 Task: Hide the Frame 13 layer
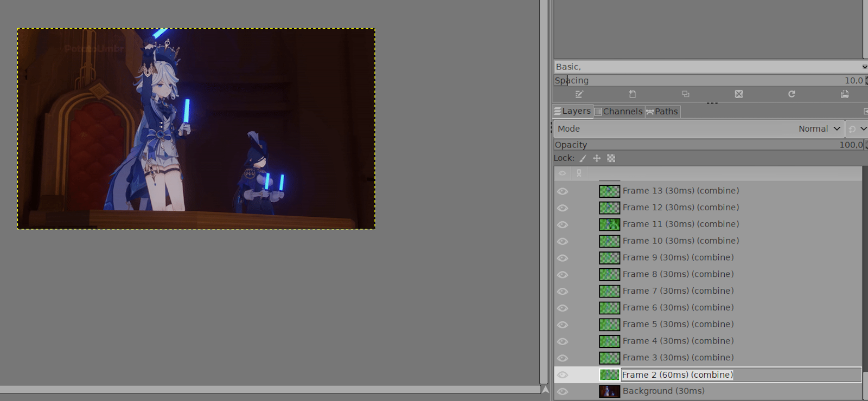[563, 191]
